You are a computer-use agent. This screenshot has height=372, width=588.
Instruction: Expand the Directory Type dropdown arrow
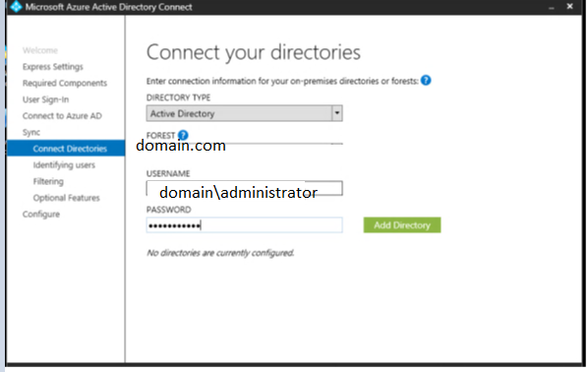point(336,113)
